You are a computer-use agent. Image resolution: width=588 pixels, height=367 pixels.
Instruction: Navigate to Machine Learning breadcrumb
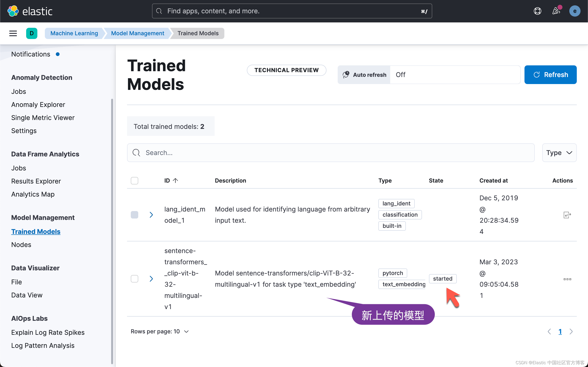pos(74,33)
